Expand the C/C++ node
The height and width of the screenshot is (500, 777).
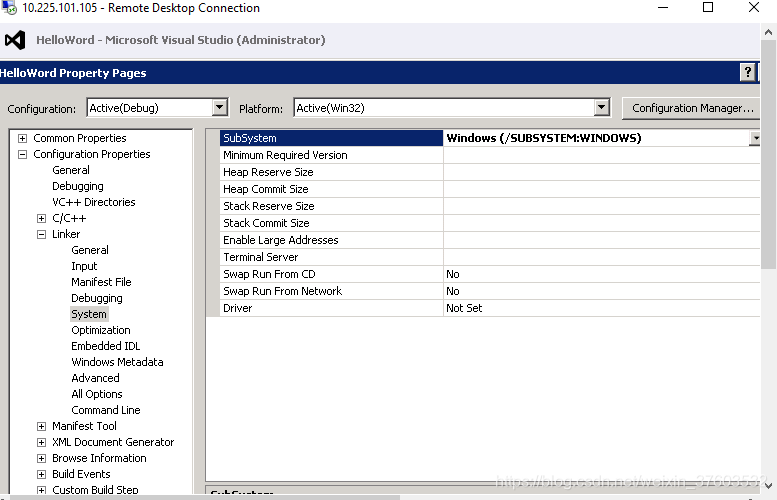pyautogui.click(x=42, y=218)
